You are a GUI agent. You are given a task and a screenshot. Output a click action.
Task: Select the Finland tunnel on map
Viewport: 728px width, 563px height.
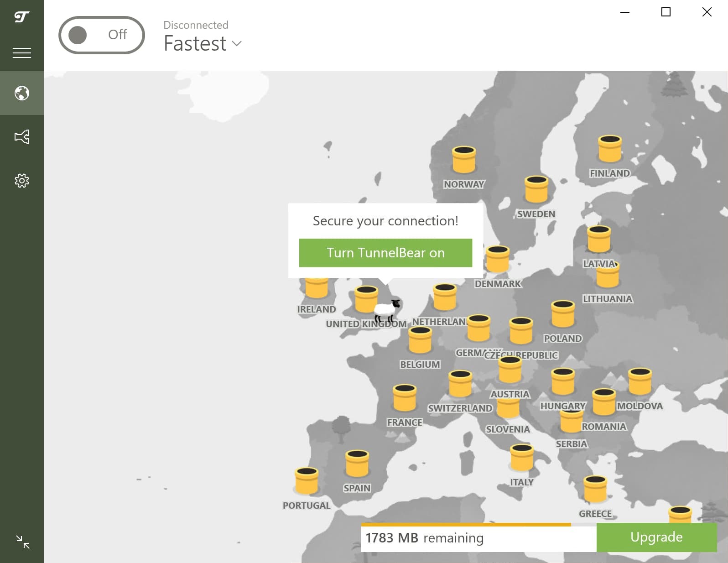point(610,149)
